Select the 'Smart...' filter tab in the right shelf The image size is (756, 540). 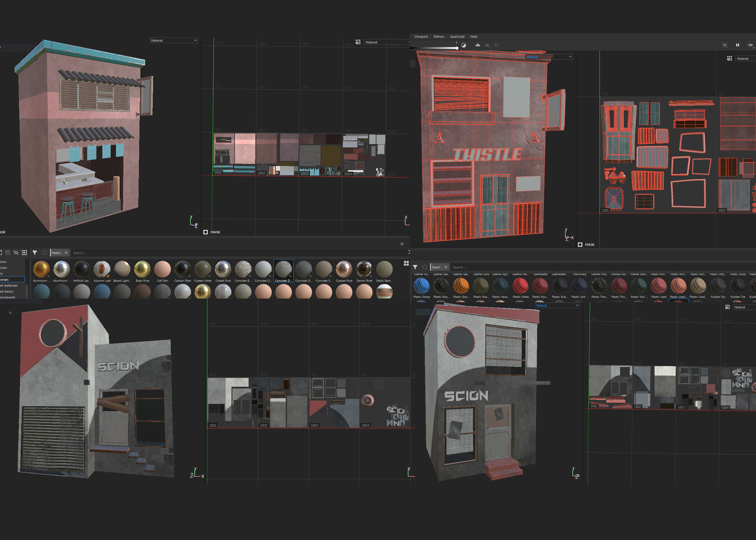coord(438,267)
